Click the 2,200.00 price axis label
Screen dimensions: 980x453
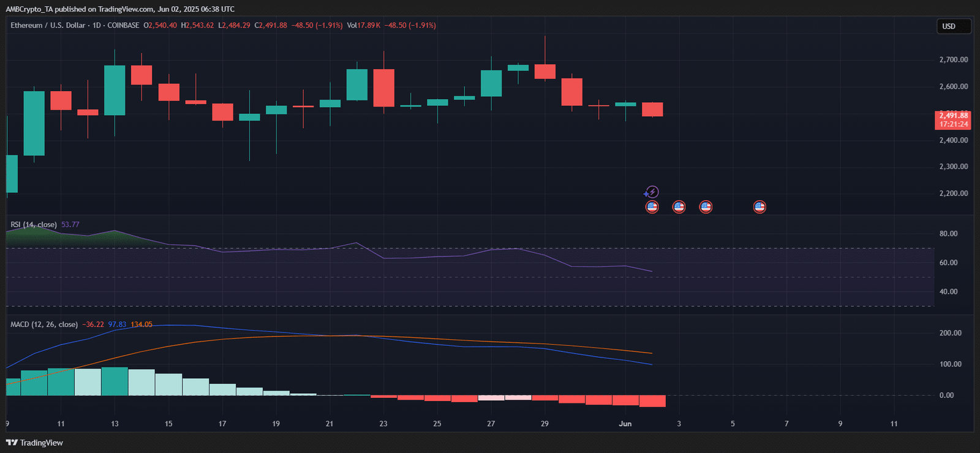954,193
